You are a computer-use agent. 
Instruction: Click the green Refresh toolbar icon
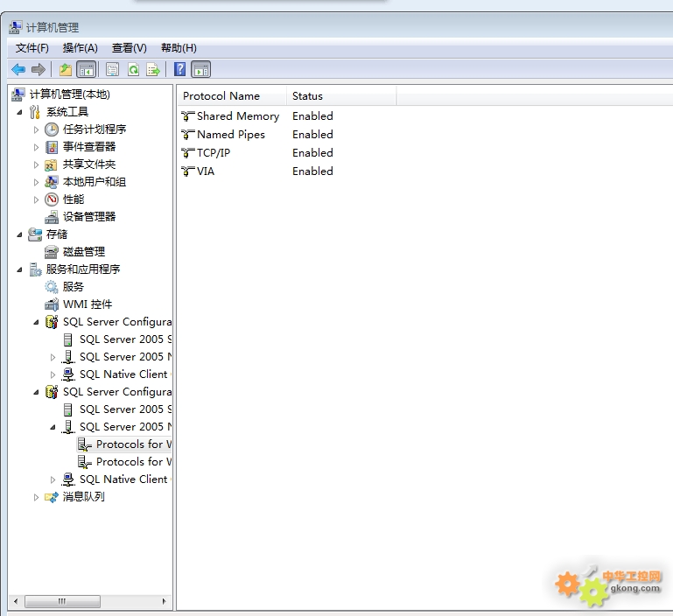point(134,69)
